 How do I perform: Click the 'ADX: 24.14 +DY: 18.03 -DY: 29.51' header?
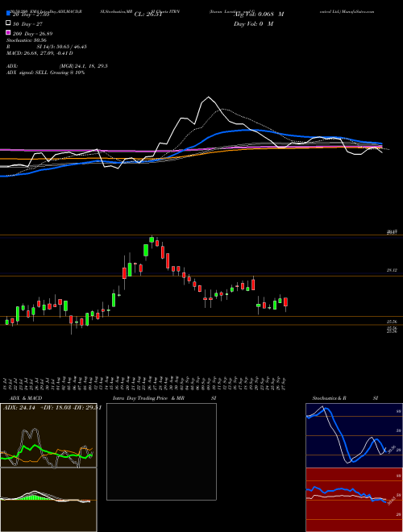tap(52, 408)
